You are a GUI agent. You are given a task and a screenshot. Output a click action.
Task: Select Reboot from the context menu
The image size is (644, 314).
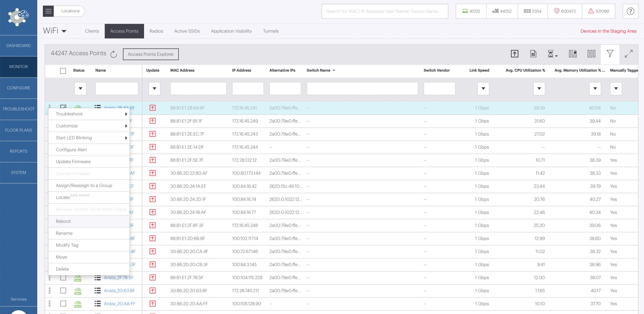[63, 221]
